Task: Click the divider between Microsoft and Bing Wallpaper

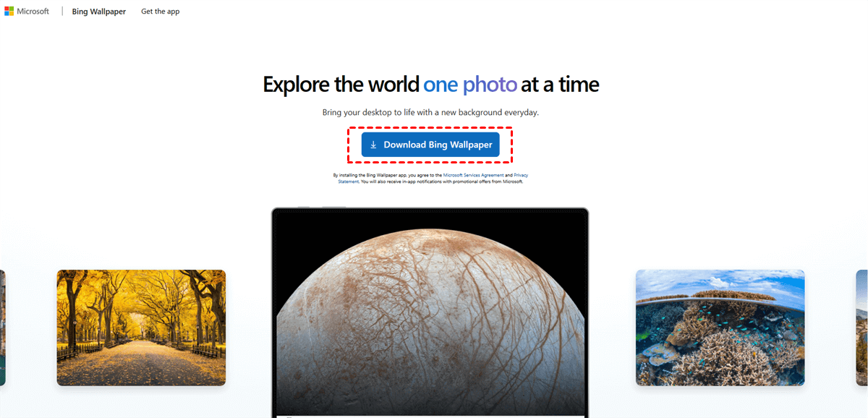Action: (x=61, y=12)
